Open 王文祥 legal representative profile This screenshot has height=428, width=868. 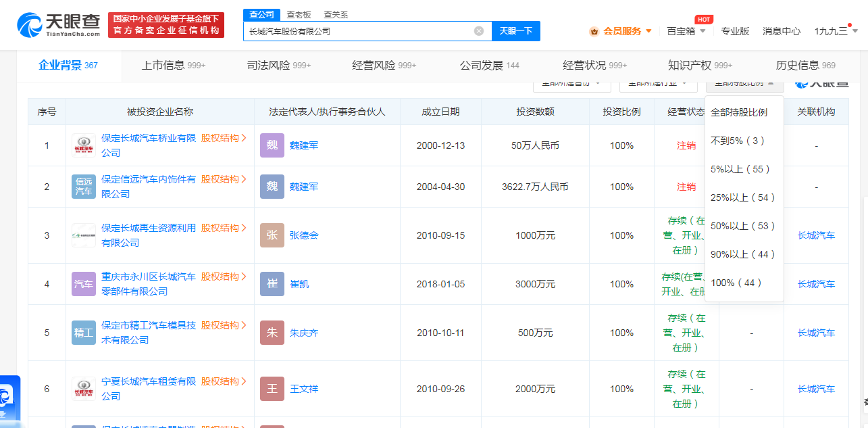304,389
